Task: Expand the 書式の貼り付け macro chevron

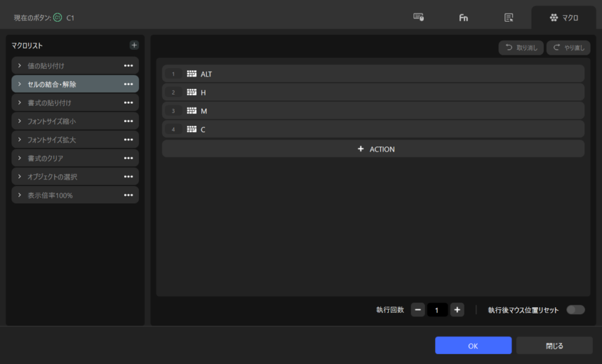Action: 19,103
